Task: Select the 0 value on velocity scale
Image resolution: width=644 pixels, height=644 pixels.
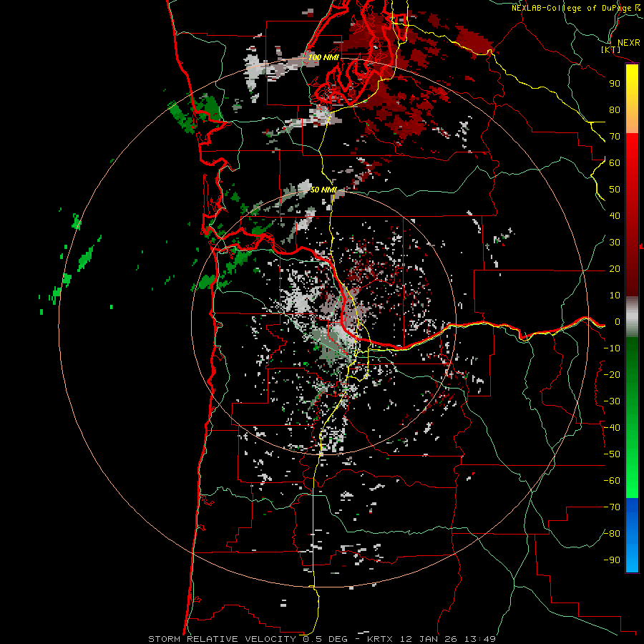Action: click(x=618, y=321)
